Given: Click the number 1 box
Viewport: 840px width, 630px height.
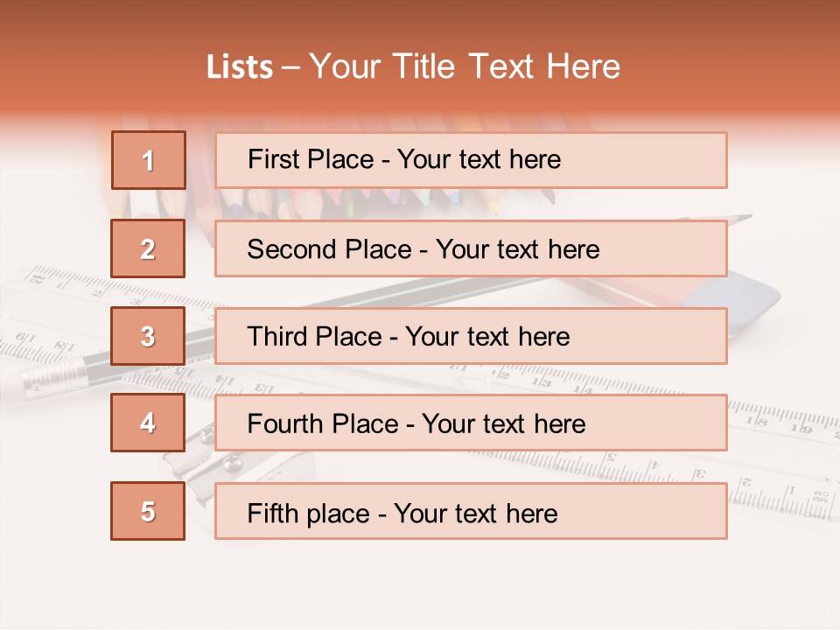Looking at the screenshot, I should pyautogui.click(x=148, y=160).
